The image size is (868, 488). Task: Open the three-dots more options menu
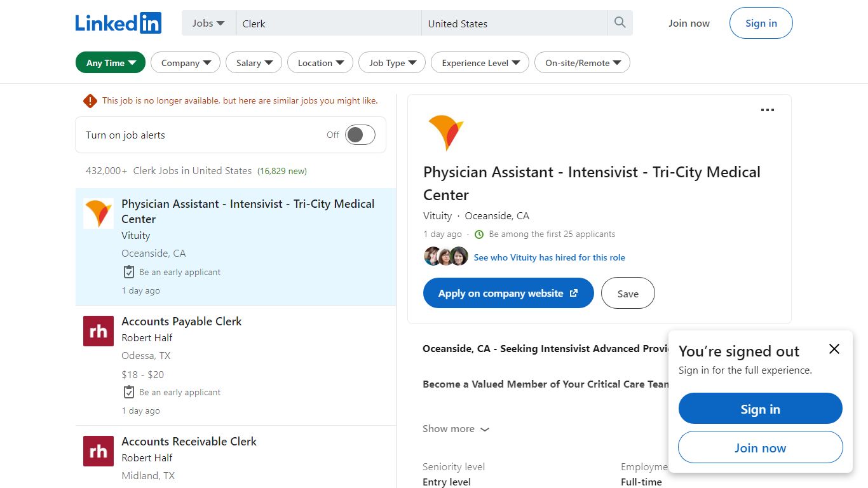(x=768, y=110)
